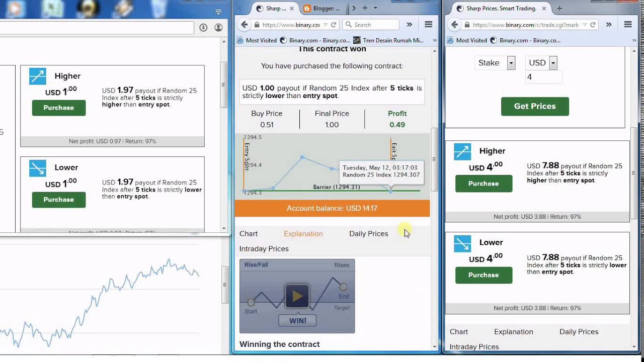Purchase Lower USD 4.00 contract

tap(484, 275)
